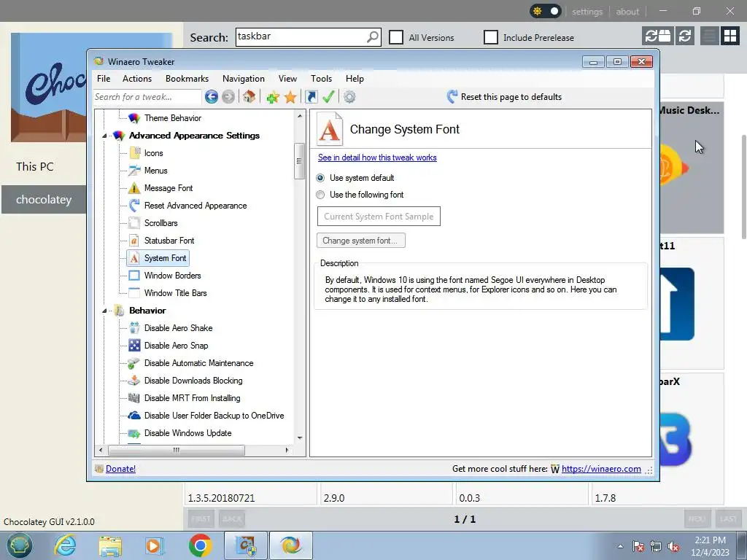Open the Winaero Tweaker home page icon

[249, 97]
